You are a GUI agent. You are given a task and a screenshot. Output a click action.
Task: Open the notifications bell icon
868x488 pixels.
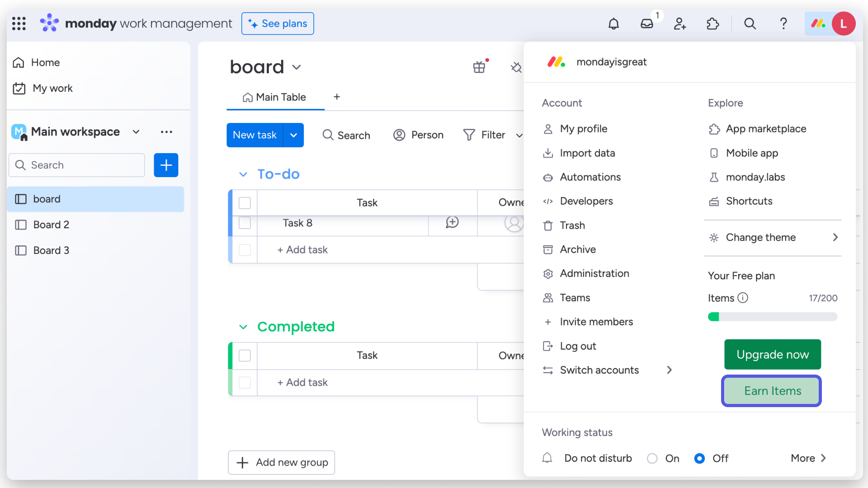[613, 23]
